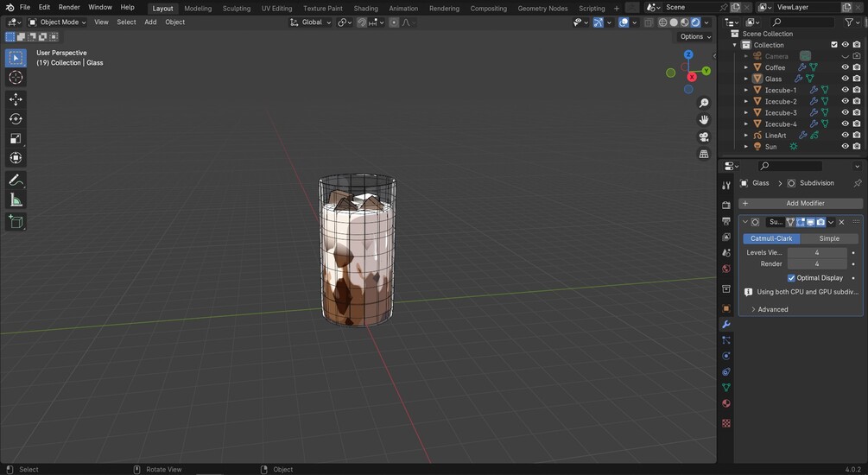Image resolution: width=868 pixels, height=475 pixels.
Task: Hide the Glass object in viewport
Action: point(845,78)
